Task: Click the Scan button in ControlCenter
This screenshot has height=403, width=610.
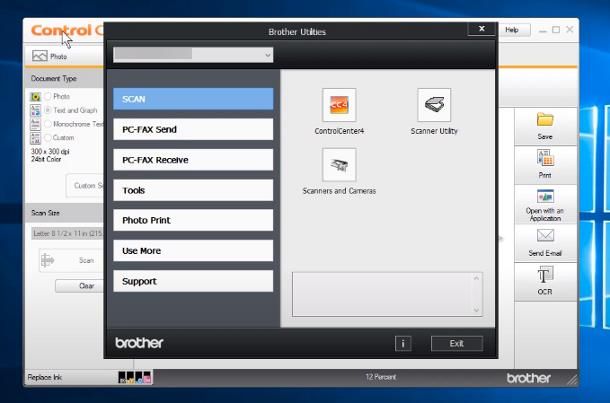Action: coord(72,260)
